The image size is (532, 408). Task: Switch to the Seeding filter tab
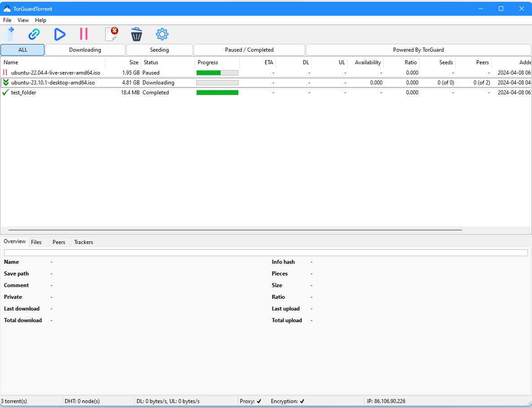pyautogui.click(x=159, y=49)
